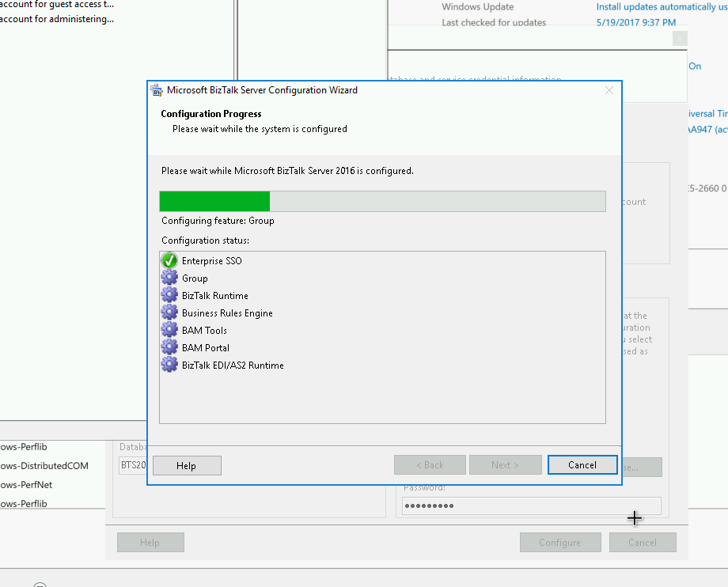
Task: Click the gear icon for BizTalk Runtime
Action: [x=169, y=295]
